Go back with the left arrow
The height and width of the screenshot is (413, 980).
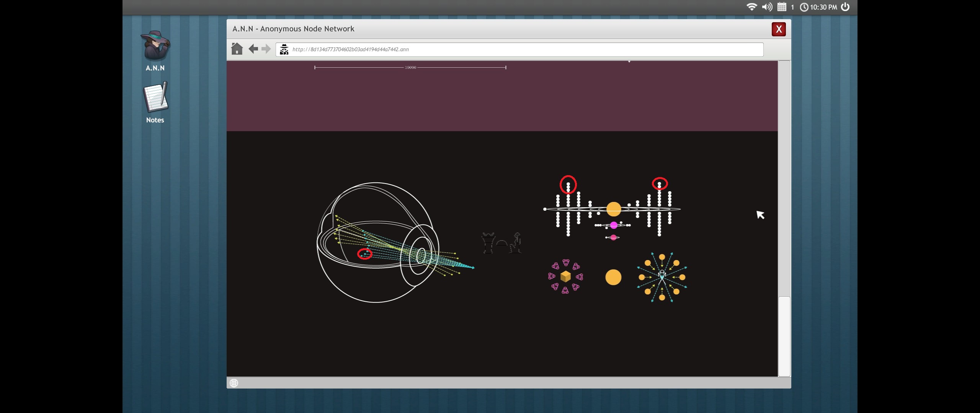click(253, 49)
